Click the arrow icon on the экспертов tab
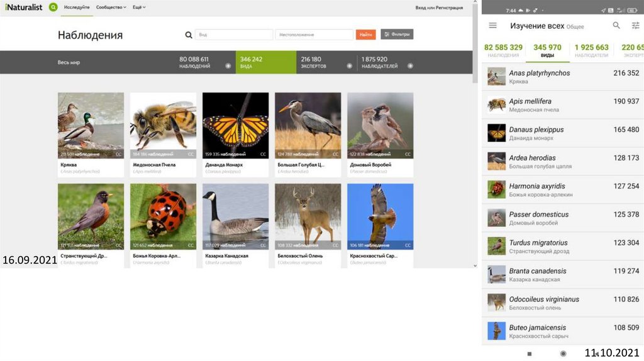The image size is (644, 361). (350, 65)
